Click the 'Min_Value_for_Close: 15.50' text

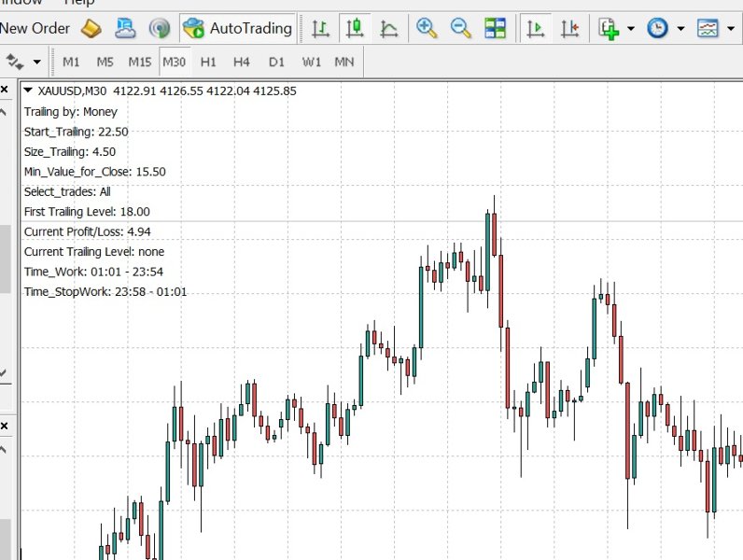click(95, 172)
